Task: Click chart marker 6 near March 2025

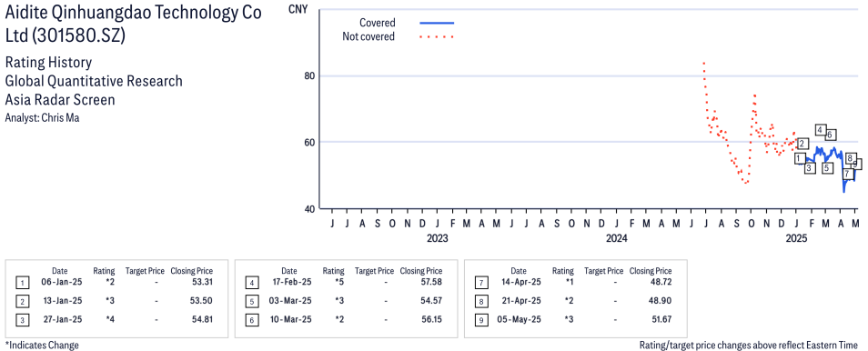Action: click(829, 135)
